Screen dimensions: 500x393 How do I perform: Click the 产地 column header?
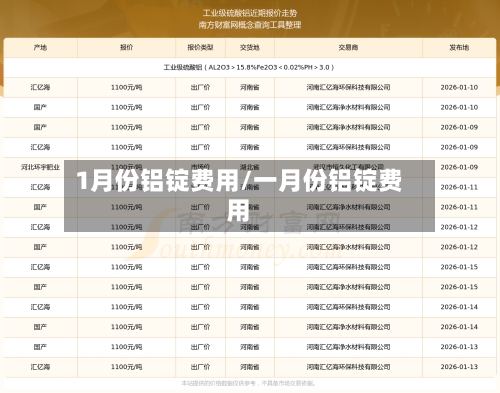point(40,48)
